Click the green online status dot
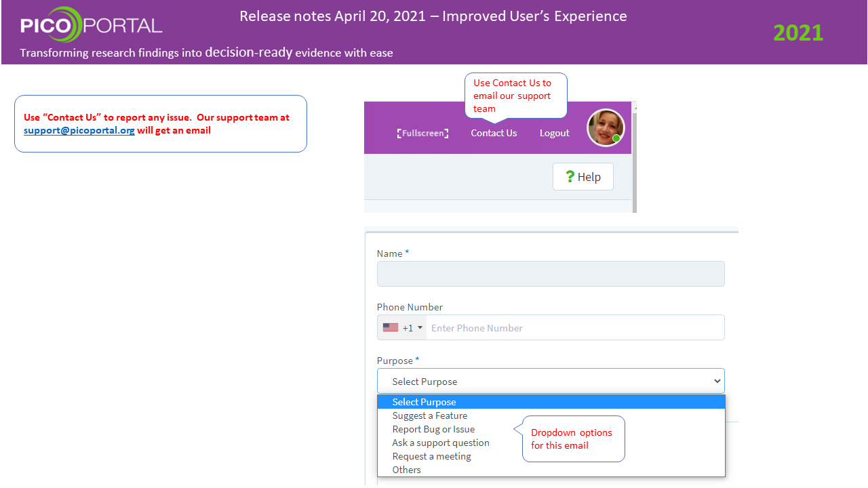This screenshot has width=868, height=488. (x=616, y=138)
